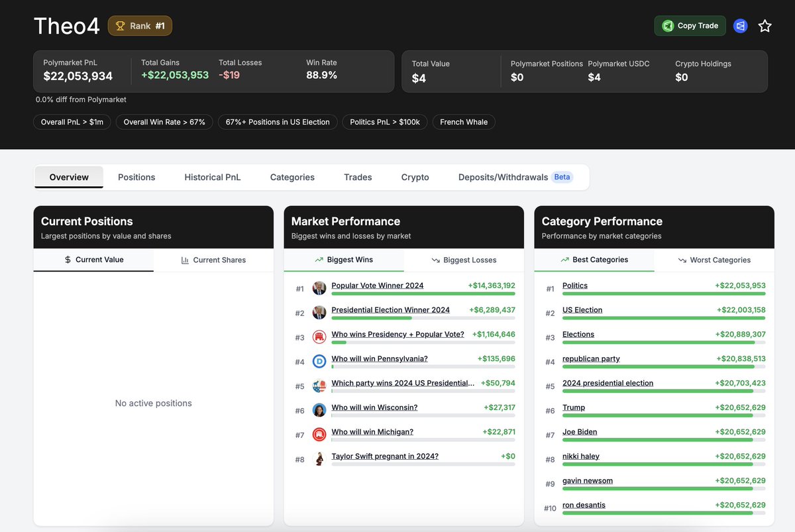
Task: Click the Taylor Swift market thumbnail
Action: (x=319, y=459)
